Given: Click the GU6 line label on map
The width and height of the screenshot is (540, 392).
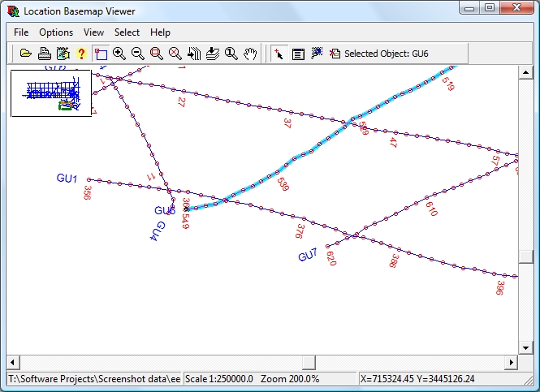Looking at the screenshot, I should [x=165, y=210].
